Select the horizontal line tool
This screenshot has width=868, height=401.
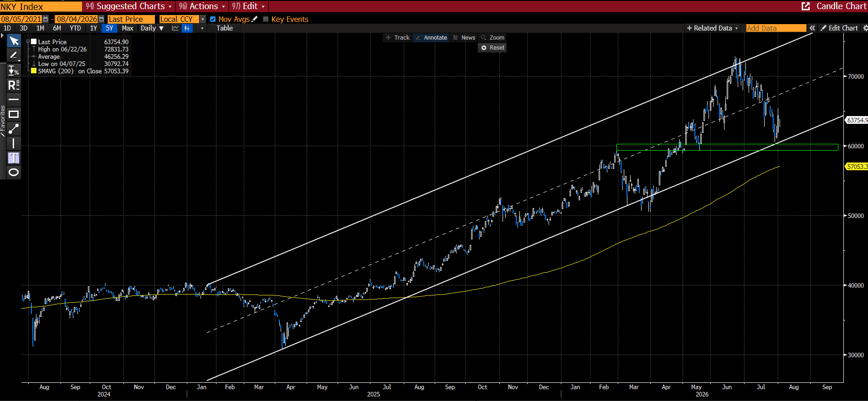click(14, 99)
